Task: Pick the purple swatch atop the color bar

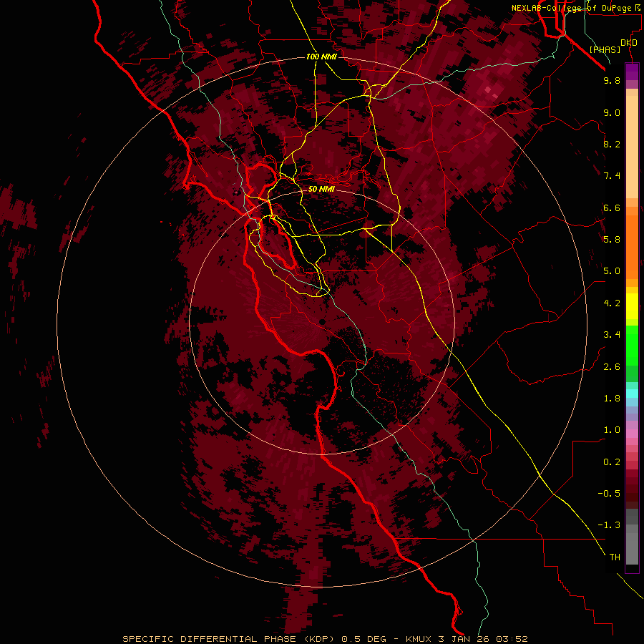Action: coord(632,72)
